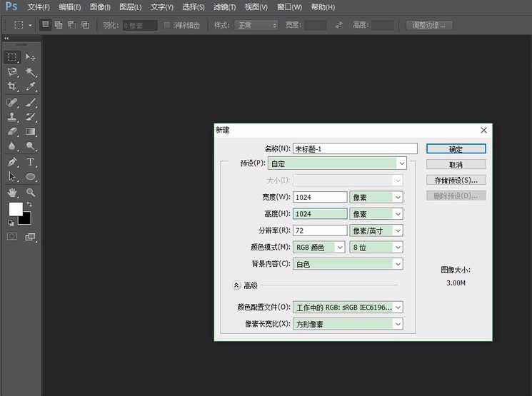Image resolution: width=532 pixels, height=396 pixels.
Task: Toggle Quick Mask mode
Action: coord(11,237)
